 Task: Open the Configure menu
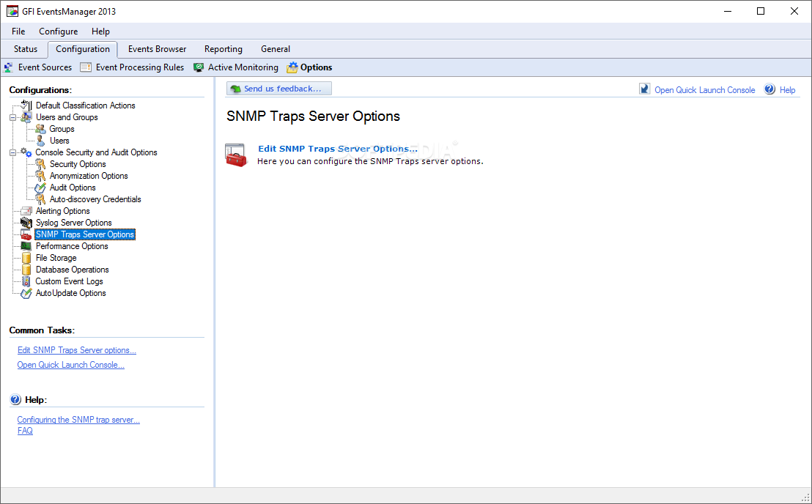pyautogui.click(x=59, y=31)
